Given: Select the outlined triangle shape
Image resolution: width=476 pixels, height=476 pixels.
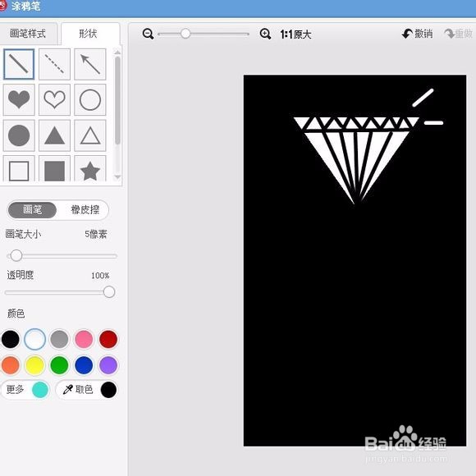Looking at the screenshot, I should coord(90,135).
